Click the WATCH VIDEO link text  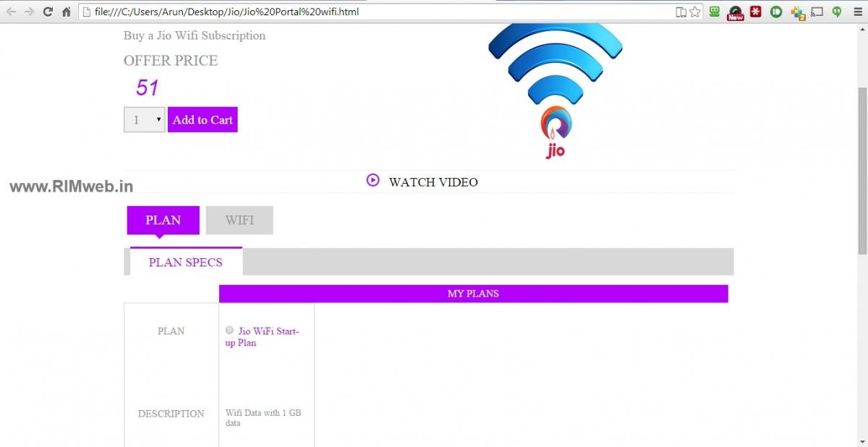click(433, 182)
